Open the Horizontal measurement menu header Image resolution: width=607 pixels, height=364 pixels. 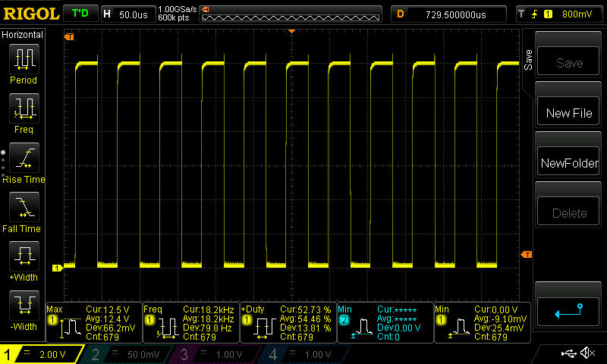[23, 35]
